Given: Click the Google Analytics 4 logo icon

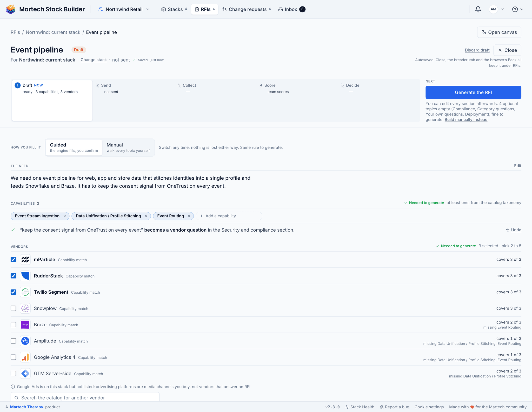Looking at the screenshot, I should coord(25,357).
